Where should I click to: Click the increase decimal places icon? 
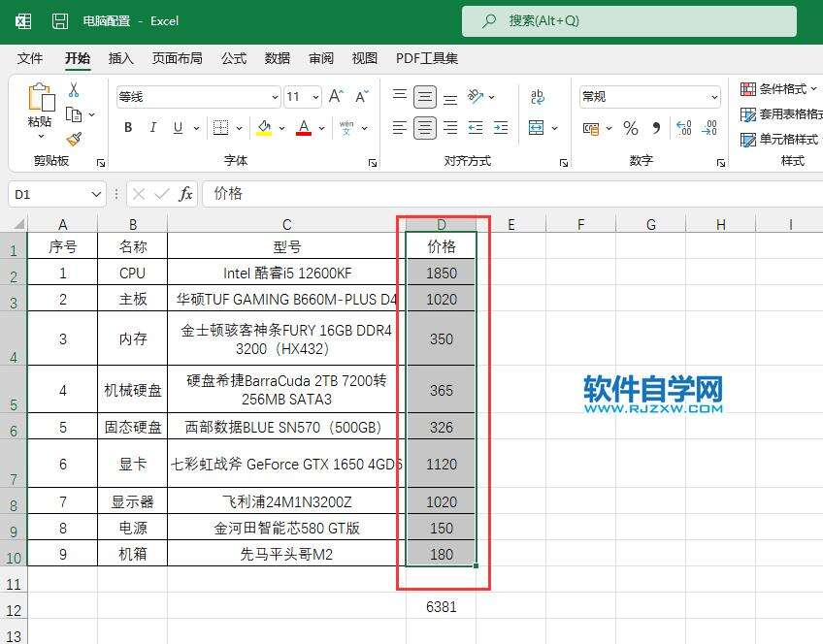point(682,127)
